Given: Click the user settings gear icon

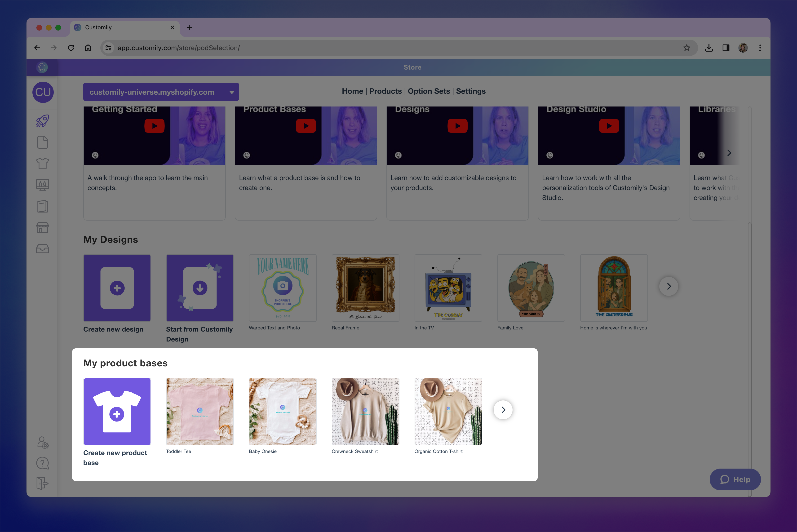Looking at the screenshot, I should [x=43, y=443].
